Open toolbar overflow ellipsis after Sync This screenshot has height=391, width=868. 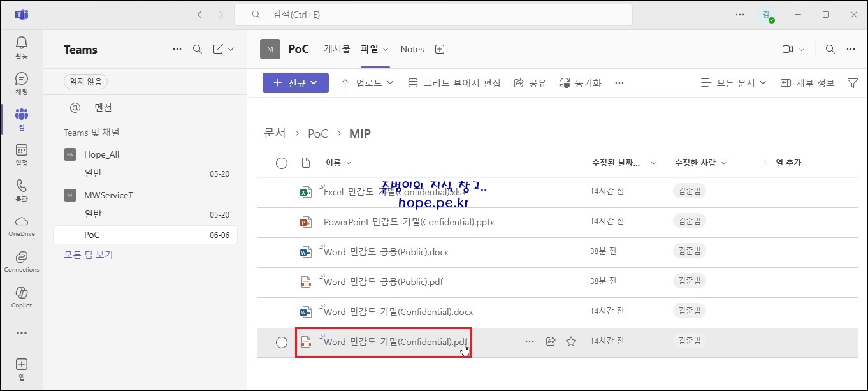point(619,83)
